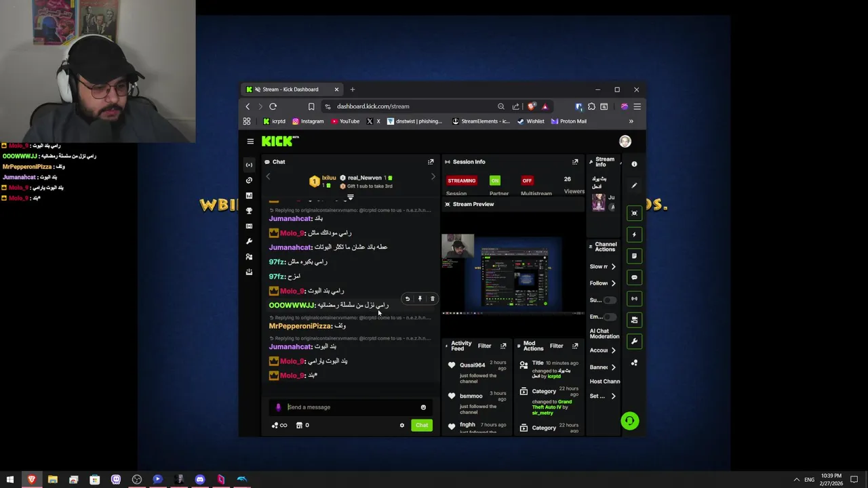Expand Slow mode options
This screenshot has width=868, height=488.
[613, 266]
